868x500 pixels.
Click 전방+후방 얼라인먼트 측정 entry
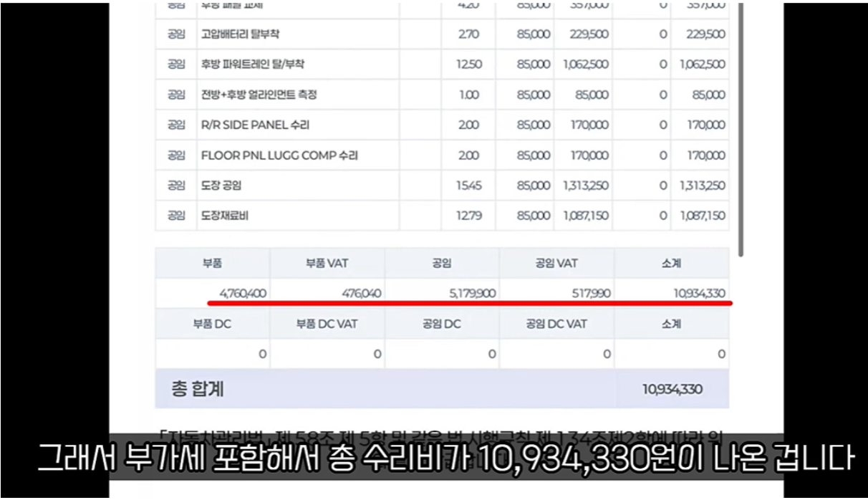[x=259, y=95]
